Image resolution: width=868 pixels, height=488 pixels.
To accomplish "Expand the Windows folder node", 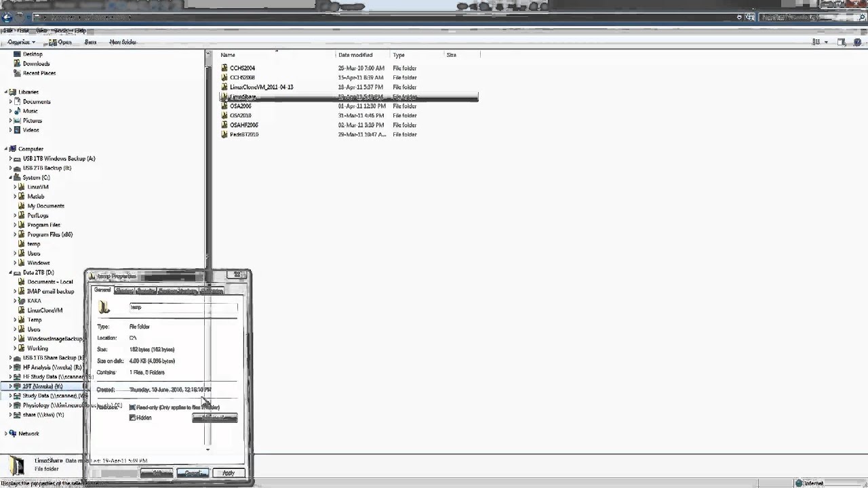I will click(x=15, y=263).
